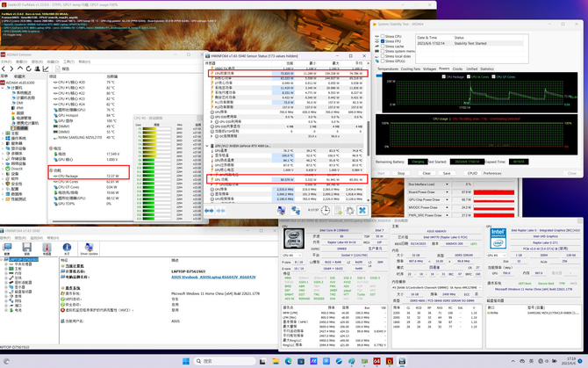Click HWiNFO sensor network computers icon
Viewport: 588px width, 368px height.
click(x=296, y=211)
